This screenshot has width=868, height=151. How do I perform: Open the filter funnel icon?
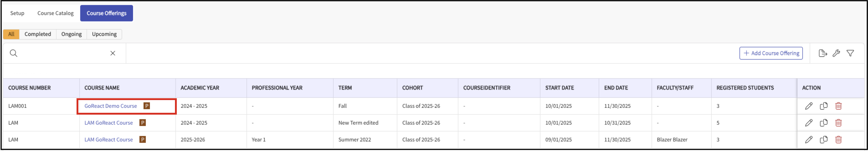pyautogui.click(x=850, y=53)
